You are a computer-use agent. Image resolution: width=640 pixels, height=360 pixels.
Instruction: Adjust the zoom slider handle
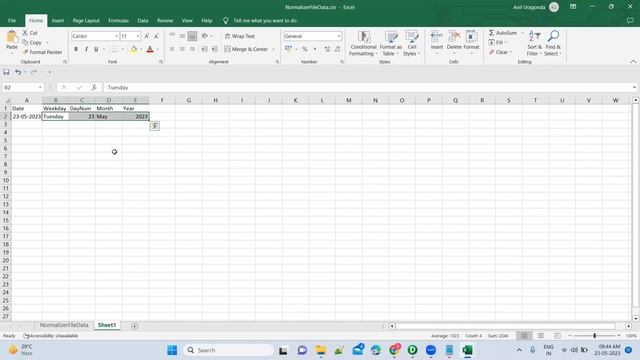(x=594, y=336)
